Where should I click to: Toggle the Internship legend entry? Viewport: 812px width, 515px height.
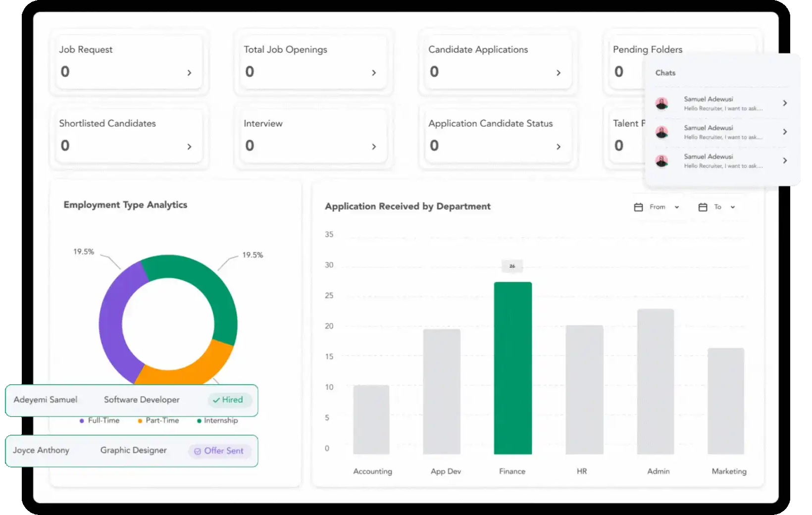(x=217, y=420)
